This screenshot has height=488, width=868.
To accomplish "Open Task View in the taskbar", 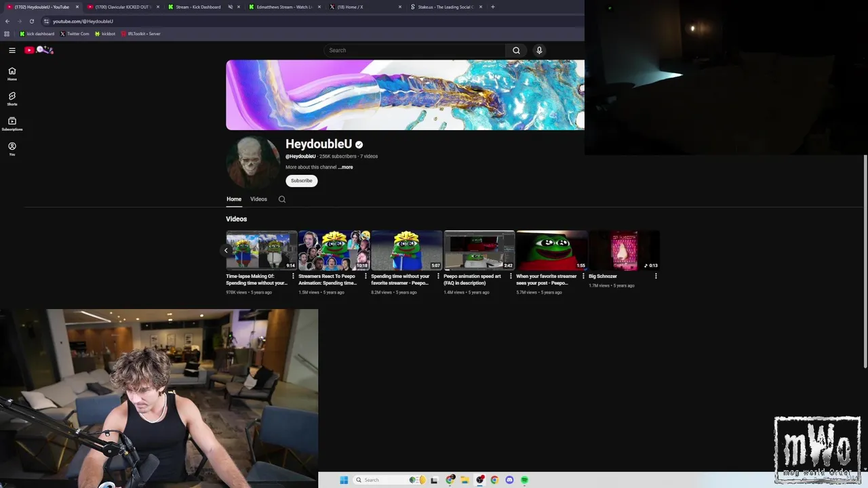I will [x=434, y=480].
